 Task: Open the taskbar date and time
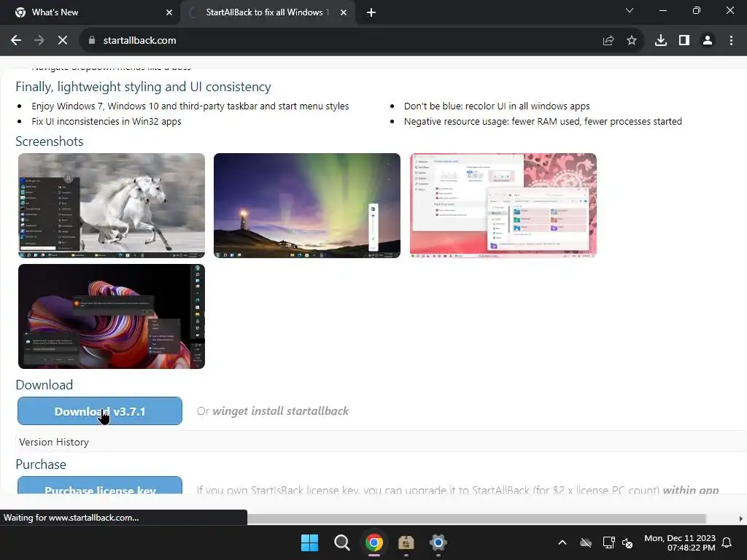[x=680, y=542]
